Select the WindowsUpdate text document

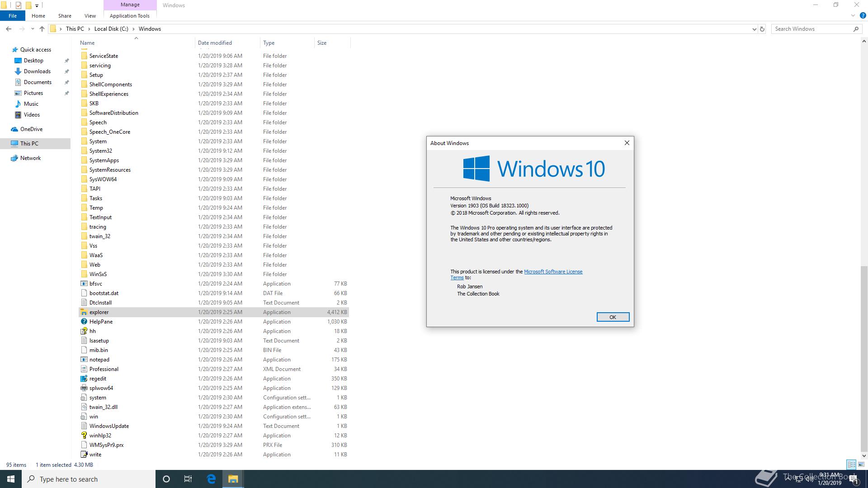pyautogui.click(x=213, y=426)
